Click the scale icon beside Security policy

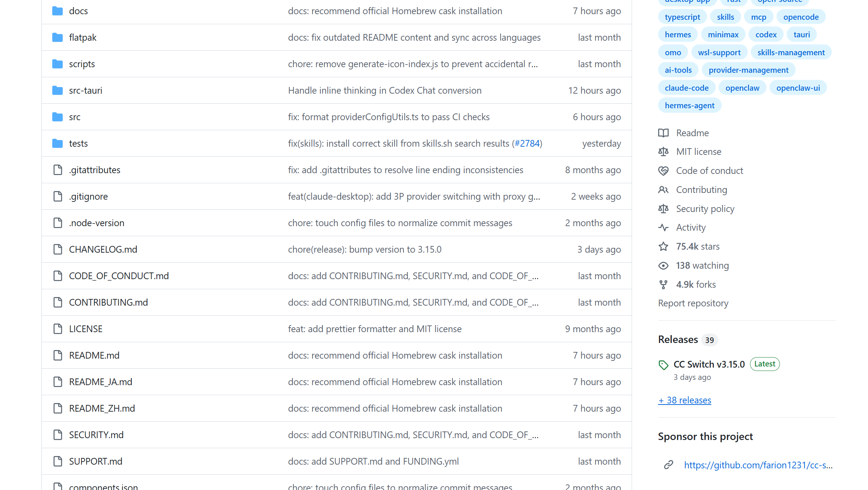click(x=663, y=209)
